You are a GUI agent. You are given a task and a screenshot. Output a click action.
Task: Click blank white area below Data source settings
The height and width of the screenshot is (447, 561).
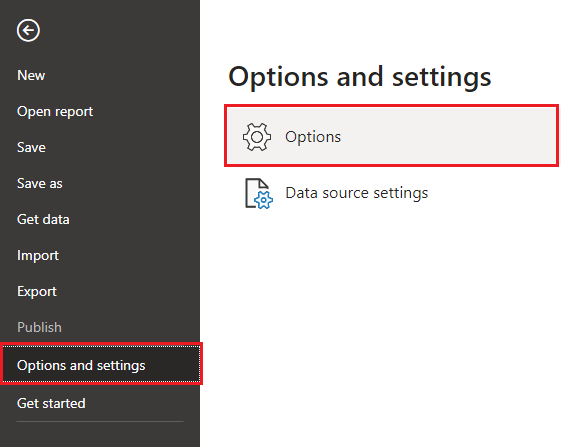click(380, 322)
